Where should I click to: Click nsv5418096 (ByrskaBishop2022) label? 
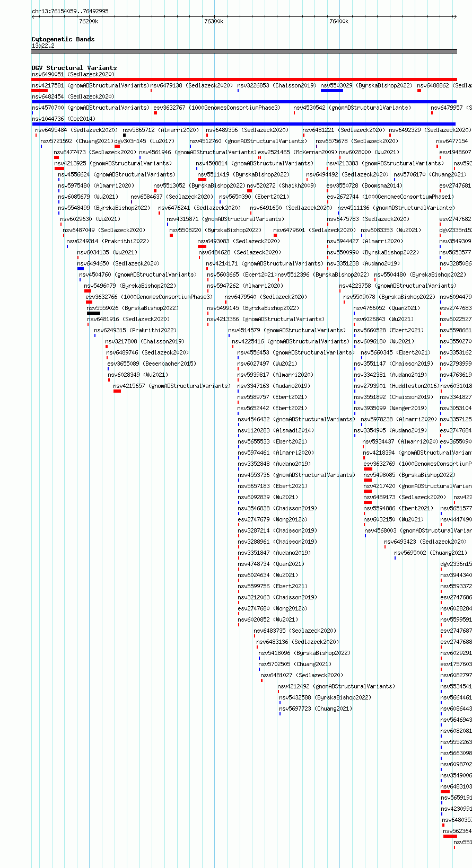(x=304, y=653)
